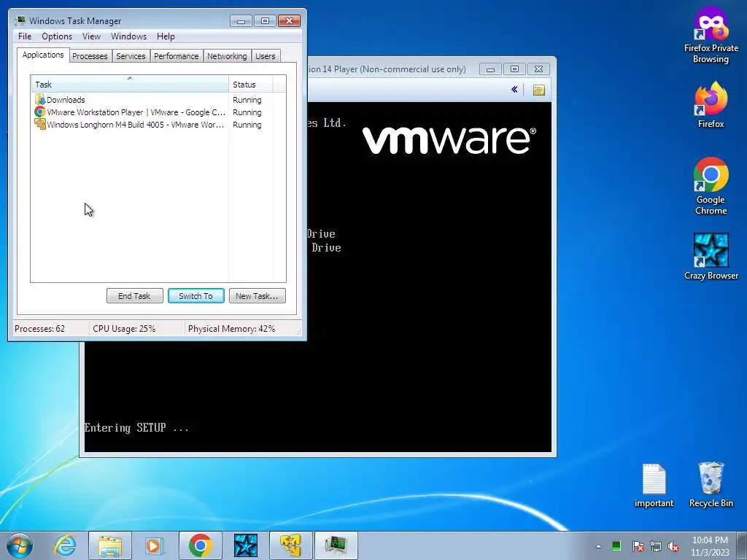Open the muted volume tray icon
Image resolution: width=747 pixels, height=560 pixels.
[673, 546]
